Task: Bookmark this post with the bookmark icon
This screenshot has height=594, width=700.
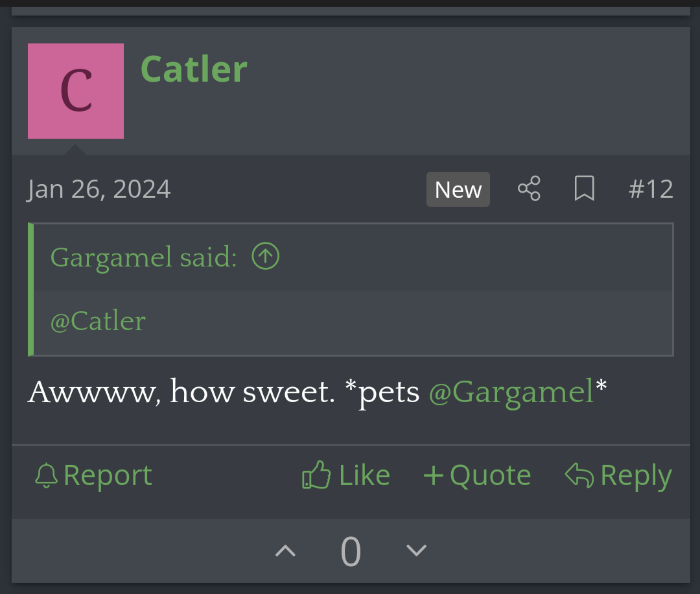Action: 584,189
